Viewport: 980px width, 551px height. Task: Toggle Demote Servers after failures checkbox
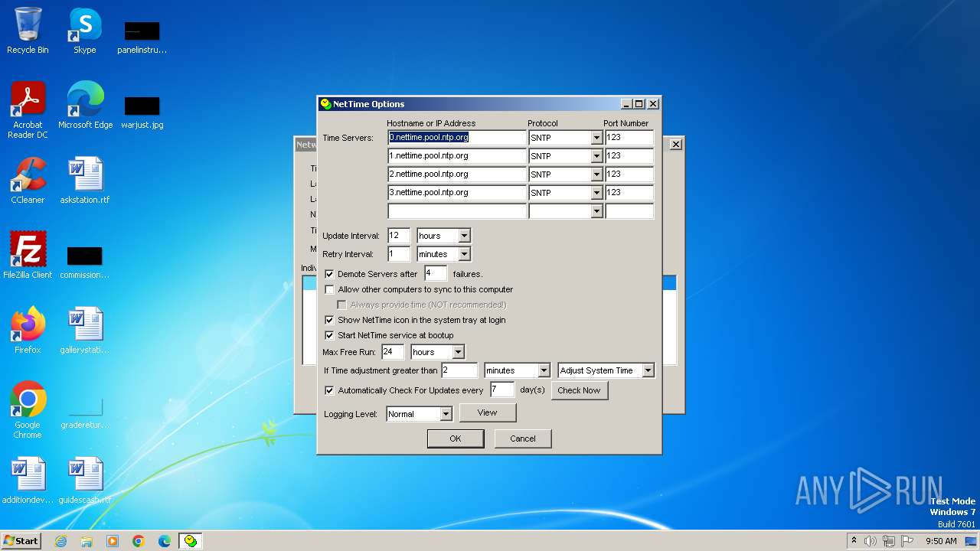(x=330, y=274)
